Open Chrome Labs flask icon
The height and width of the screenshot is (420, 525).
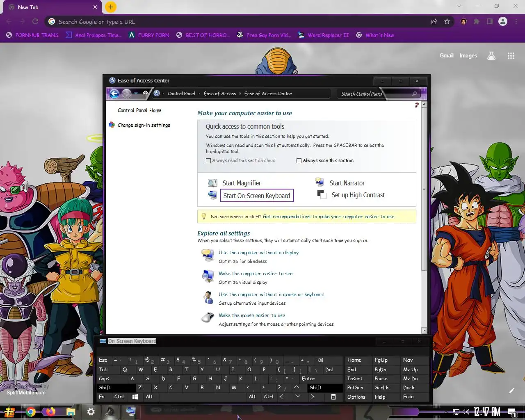tap(491, 56)
